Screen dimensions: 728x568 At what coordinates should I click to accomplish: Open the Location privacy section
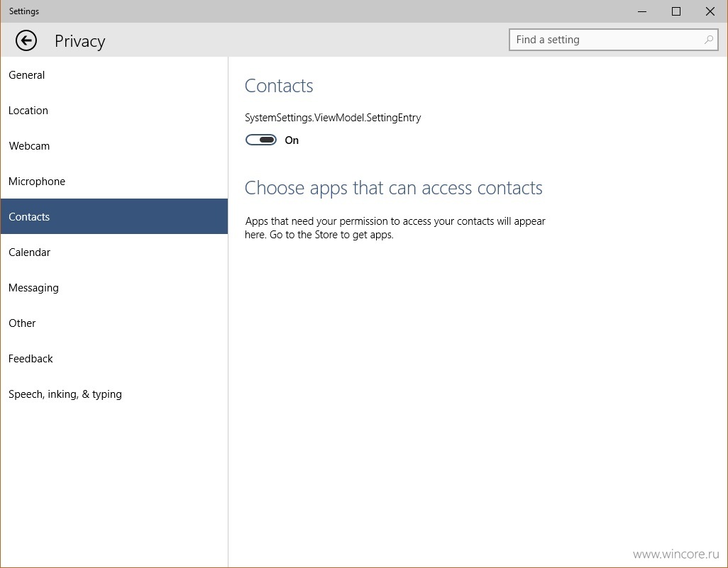coord(114,111)
